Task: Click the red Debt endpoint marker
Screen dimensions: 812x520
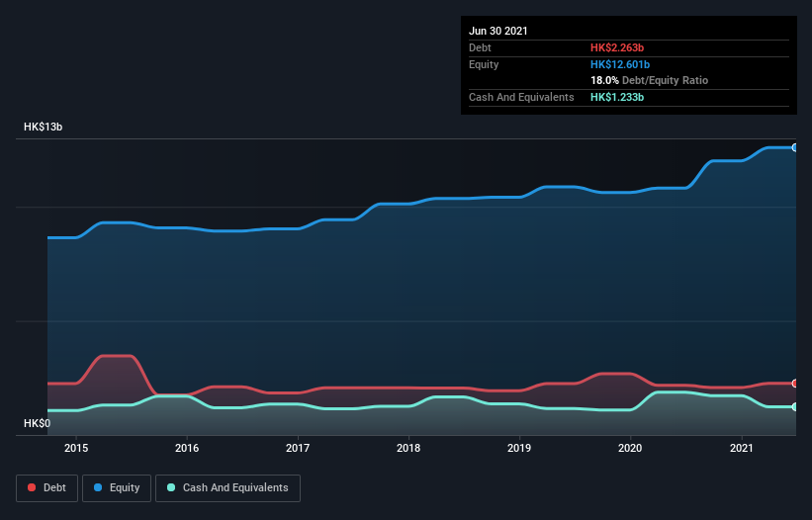Action: (x=794, y=384)
